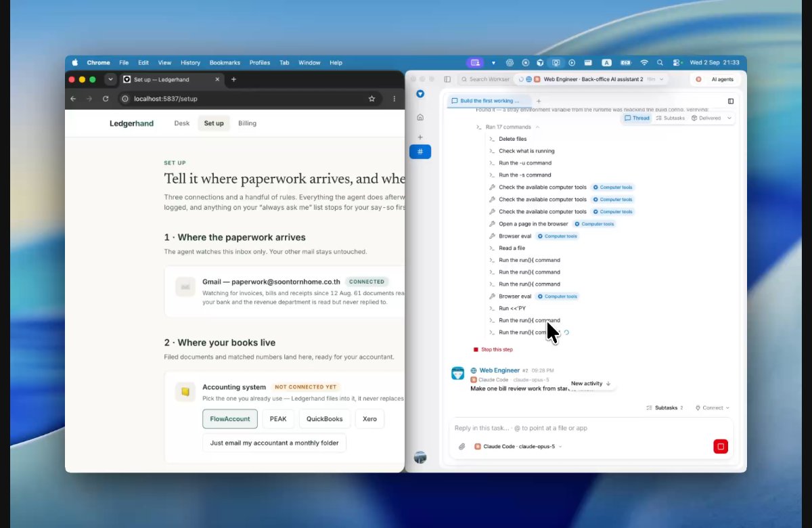812x528 pixels.
Task: Open the Claude Code model selector
Action: 518,447
